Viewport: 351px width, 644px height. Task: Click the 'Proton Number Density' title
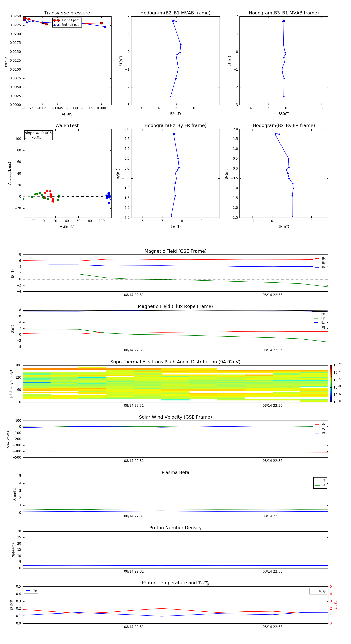point(175,528)
